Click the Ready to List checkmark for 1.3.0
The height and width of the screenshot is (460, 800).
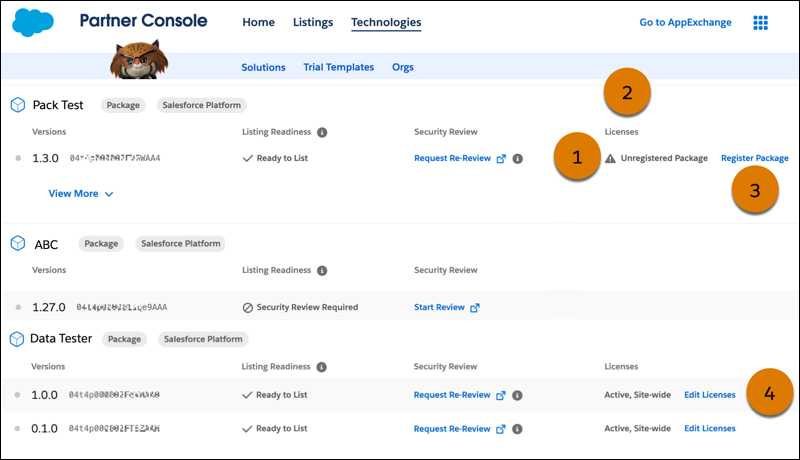[247, 159]
